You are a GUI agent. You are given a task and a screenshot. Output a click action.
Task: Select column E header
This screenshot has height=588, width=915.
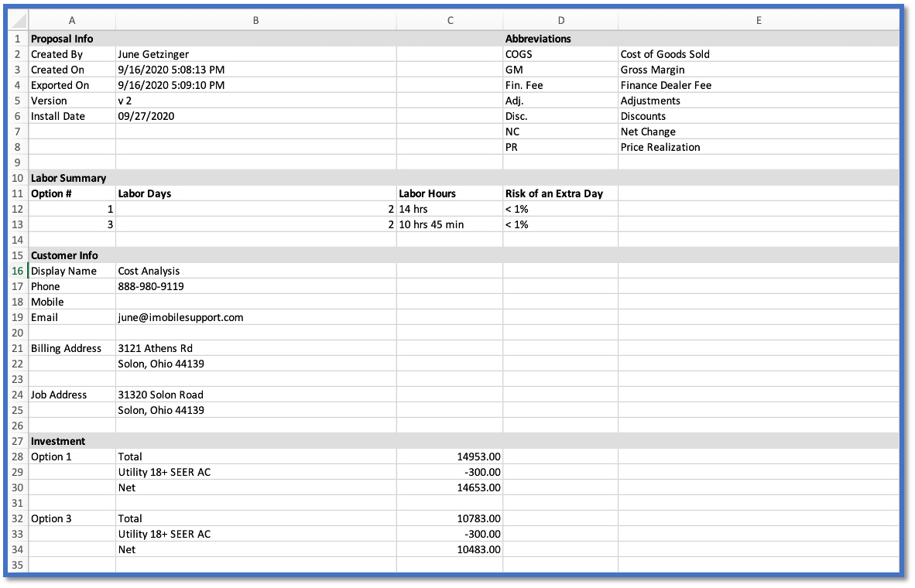[759, 20]
